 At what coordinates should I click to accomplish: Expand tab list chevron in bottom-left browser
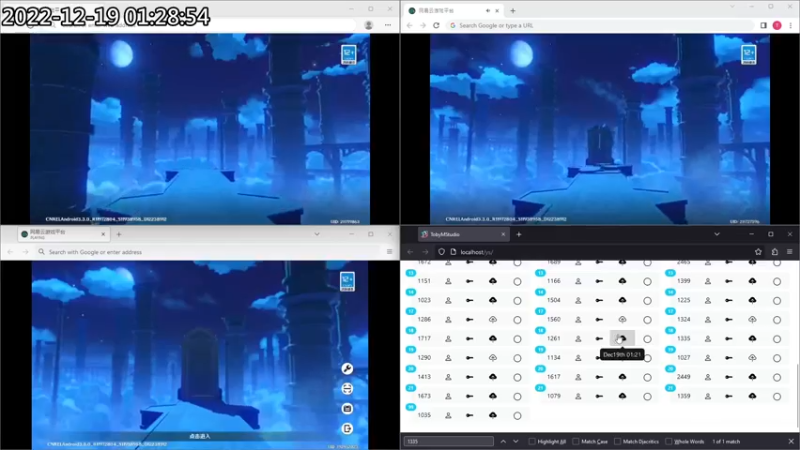tap(317, 234)
